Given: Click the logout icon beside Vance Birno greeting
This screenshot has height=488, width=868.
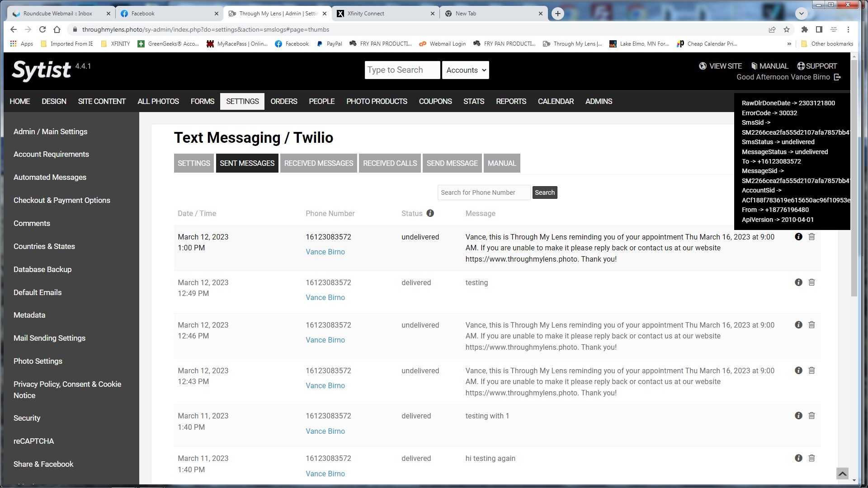Looking at the screenshot, I should tap(837, 77).
